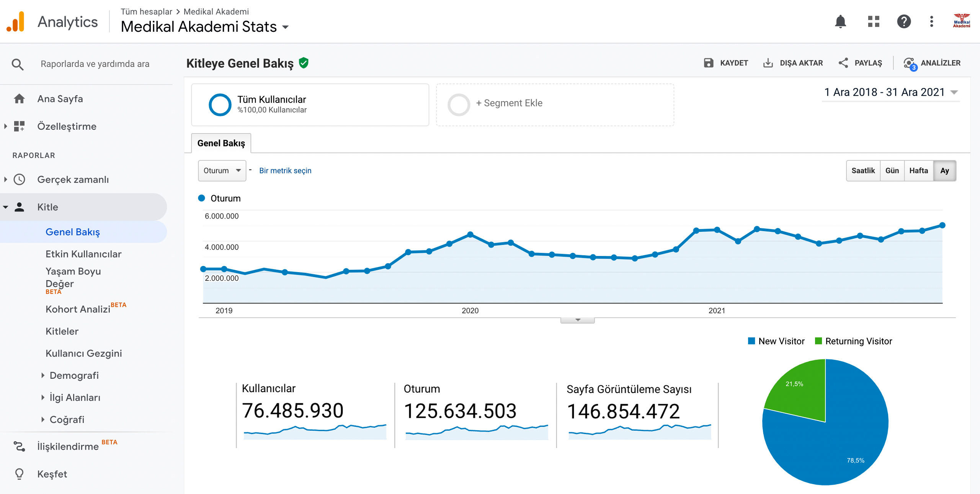Open the three-dot more options menu

[931, 22]
